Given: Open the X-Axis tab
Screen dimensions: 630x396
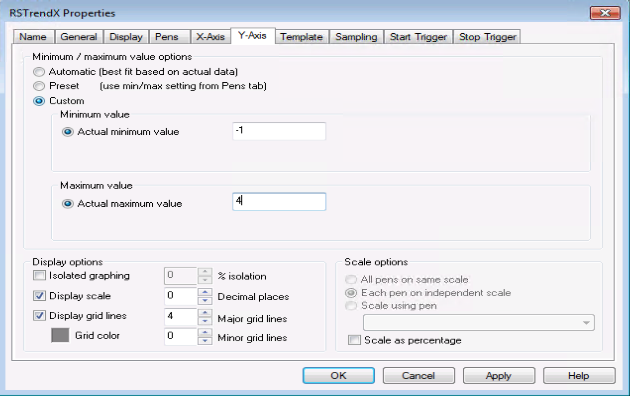Looking at the screenshot, I should pyautogui.click(x=210, y=37).
